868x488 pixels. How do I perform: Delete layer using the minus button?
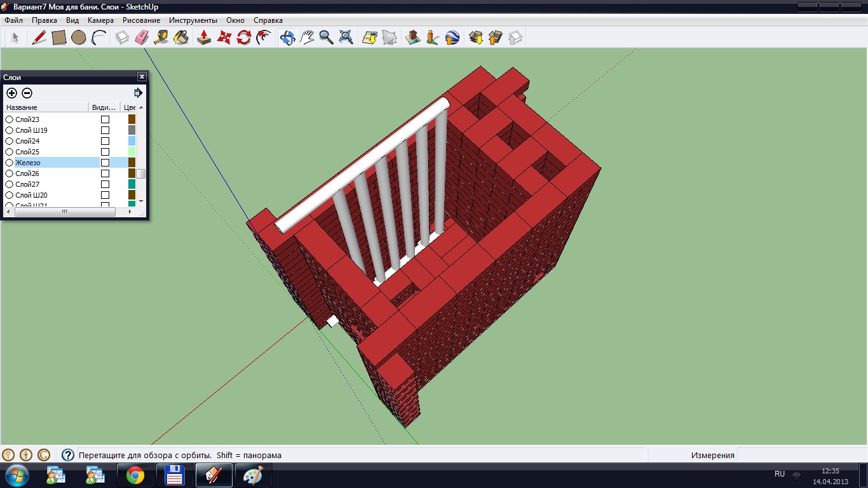point(27,93)
